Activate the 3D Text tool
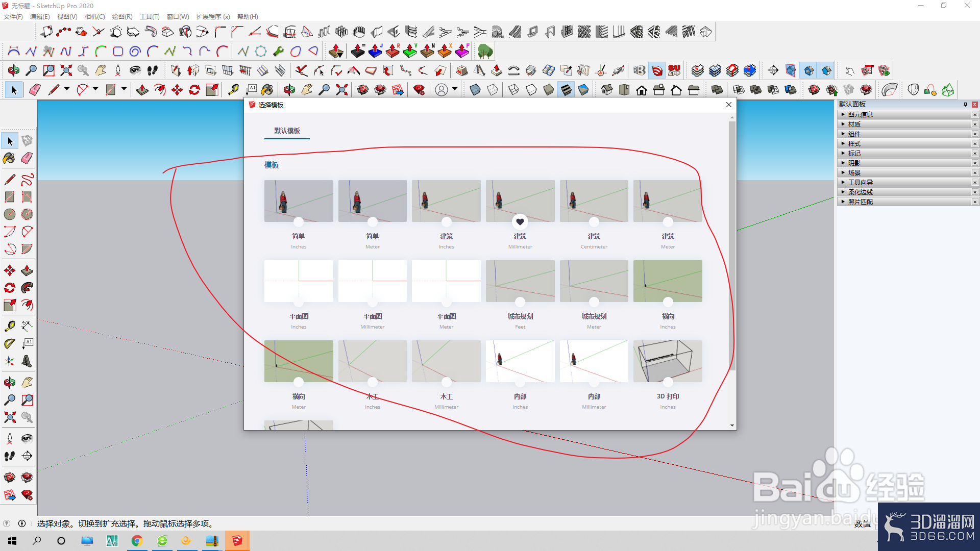This screenshot has width=980, height=551. point(27,361)
